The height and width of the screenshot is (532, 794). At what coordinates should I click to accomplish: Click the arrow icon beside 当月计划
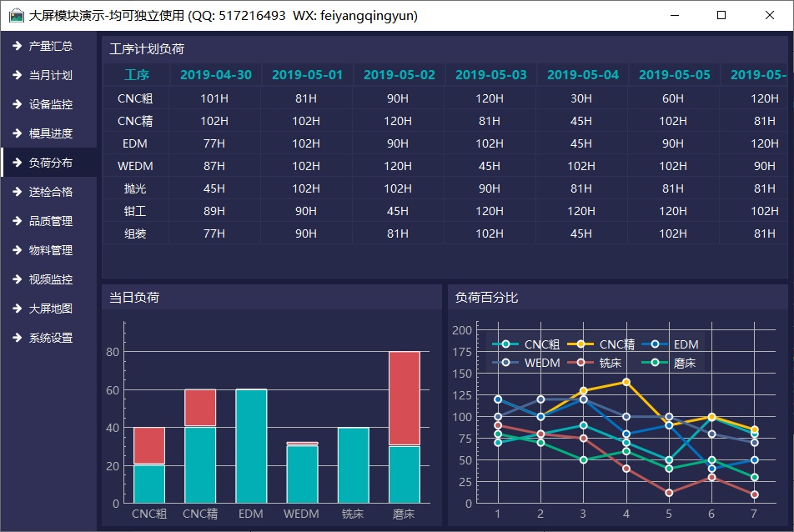pos(17,75)
